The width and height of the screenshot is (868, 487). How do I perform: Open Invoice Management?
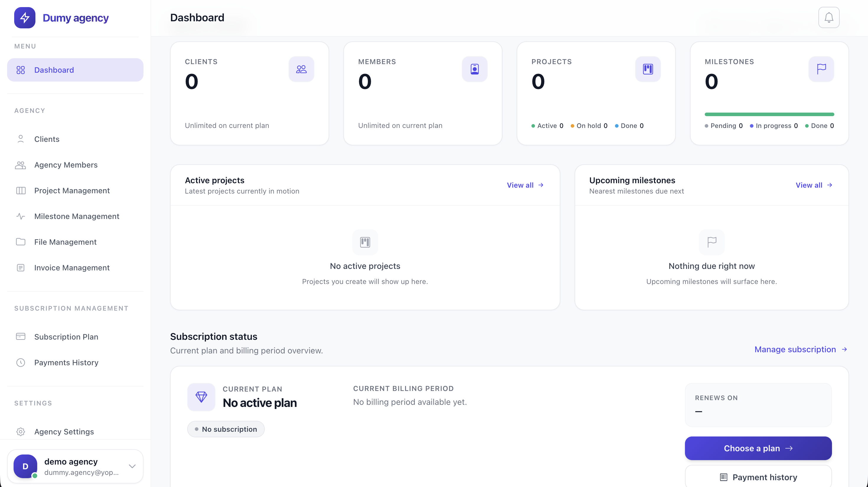point(75,268)
